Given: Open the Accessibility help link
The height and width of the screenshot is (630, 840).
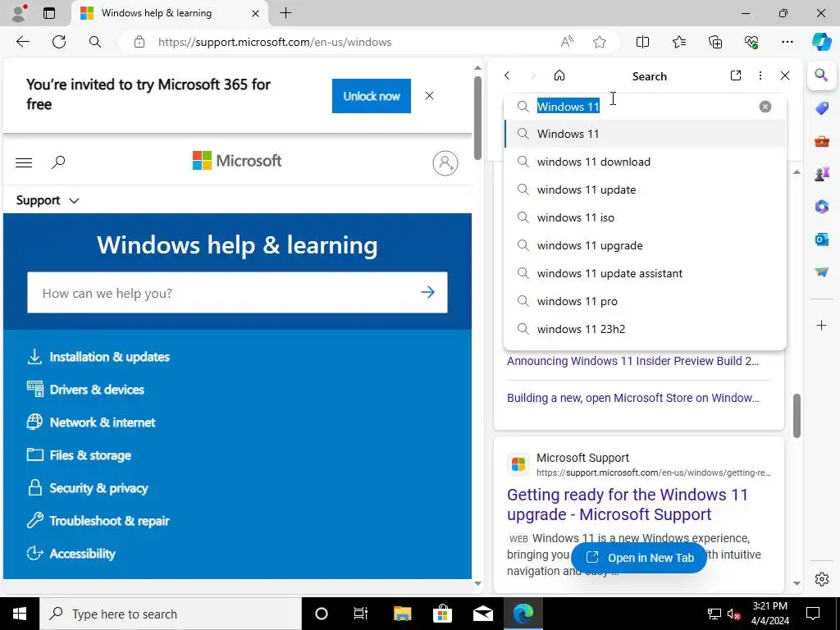Looking at the screenshot, I should (71, 554).
